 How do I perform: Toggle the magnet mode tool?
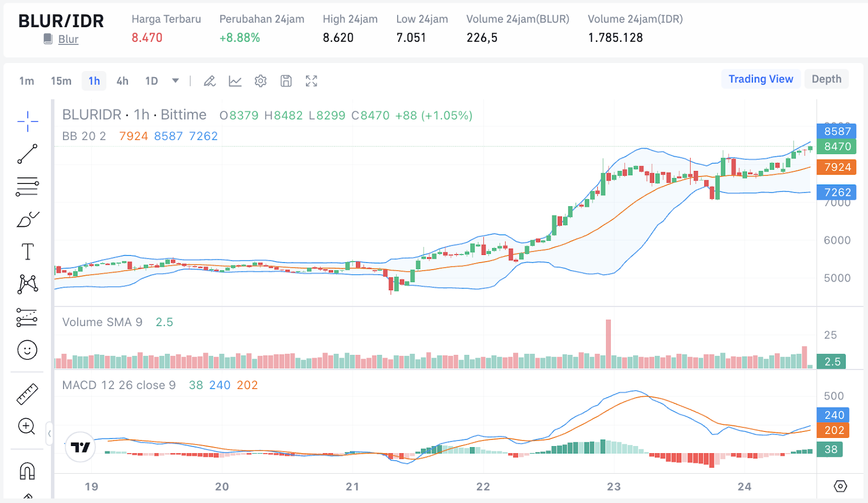(x=27, y=470)
